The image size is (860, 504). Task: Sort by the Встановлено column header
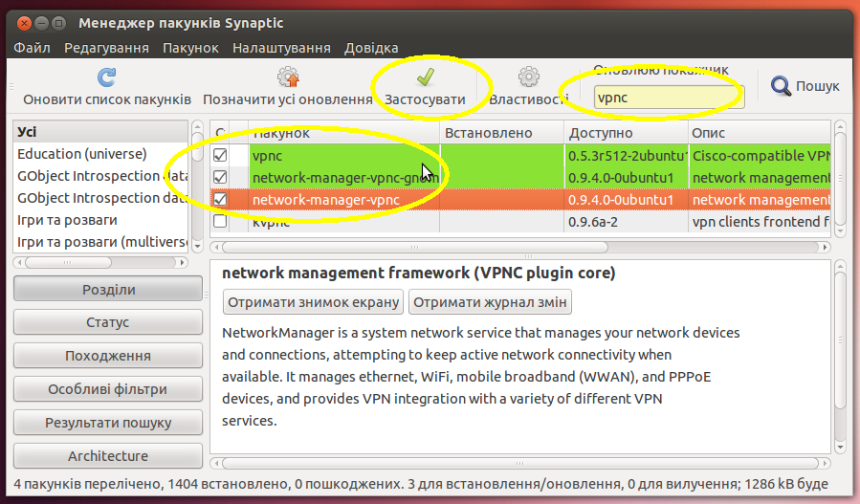[x=502, y=133]
